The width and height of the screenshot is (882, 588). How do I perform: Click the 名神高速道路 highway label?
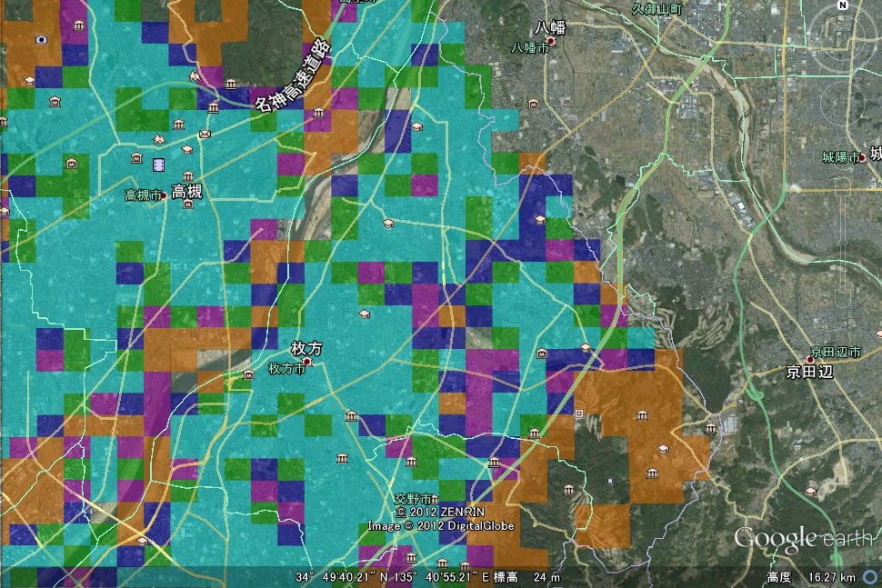coord(292,75)
